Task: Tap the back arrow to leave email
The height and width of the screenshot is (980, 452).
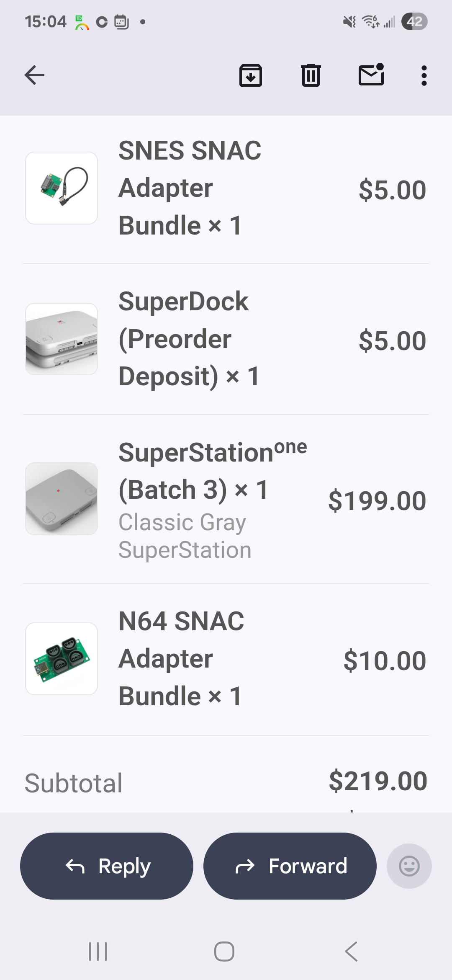Action: (x=34, y=75)
